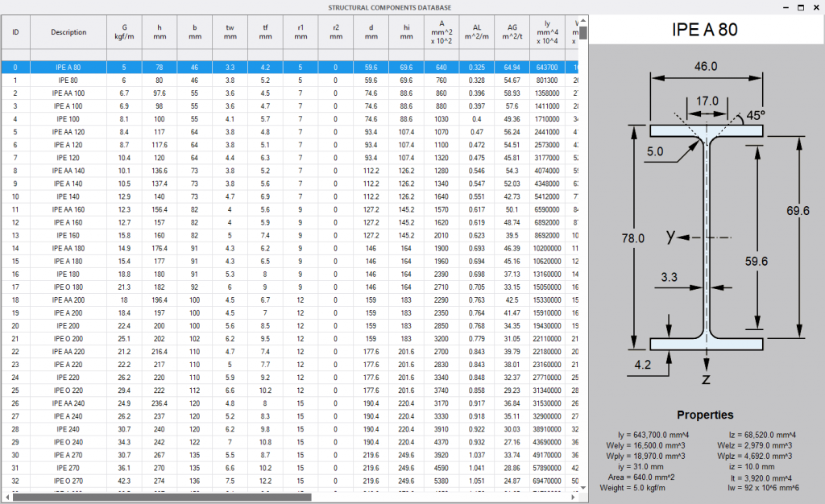Screen dimensions: 825x504
Task: Click the horizontal scrollbar left arrow
Action: tap(6, 498)
